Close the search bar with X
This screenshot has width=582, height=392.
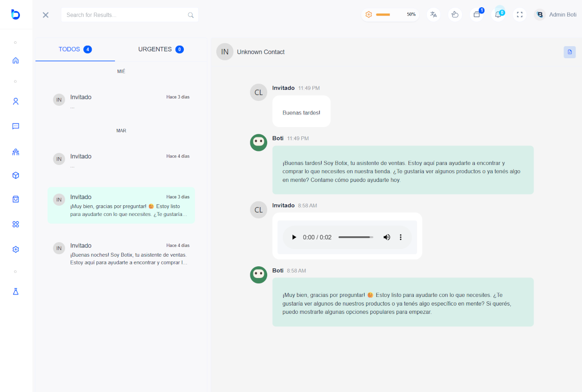[x=46, y=15]
